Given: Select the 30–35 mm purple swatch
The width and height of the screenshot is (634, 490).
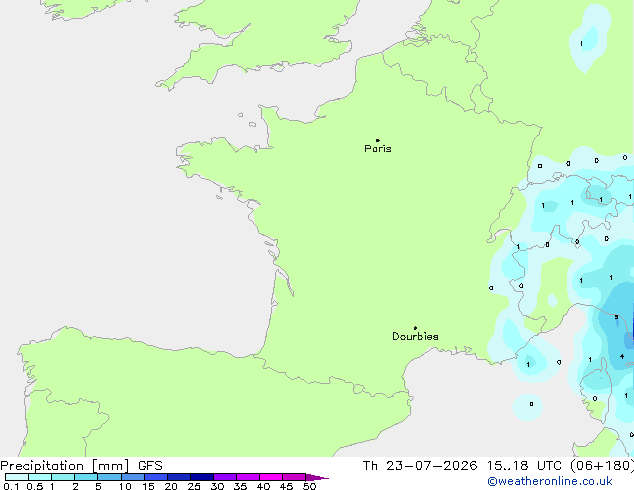Looking at the screenshot, I should click(x=225, y=477).
